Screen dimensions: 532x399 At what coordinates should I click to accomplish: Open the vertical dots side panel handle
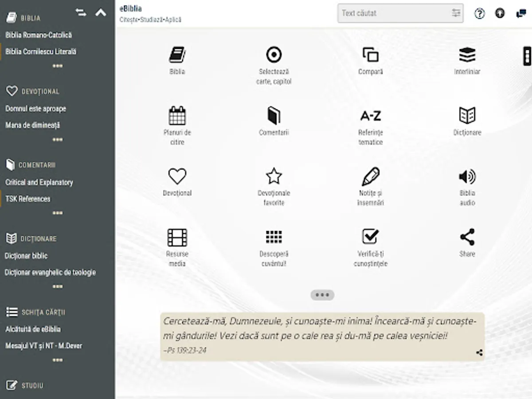pyautogui.click(x=527, y=56)
